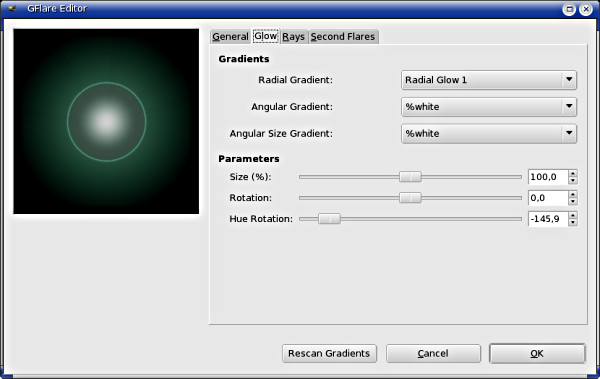Click the Angular Size Gradient label

[281, 134]
